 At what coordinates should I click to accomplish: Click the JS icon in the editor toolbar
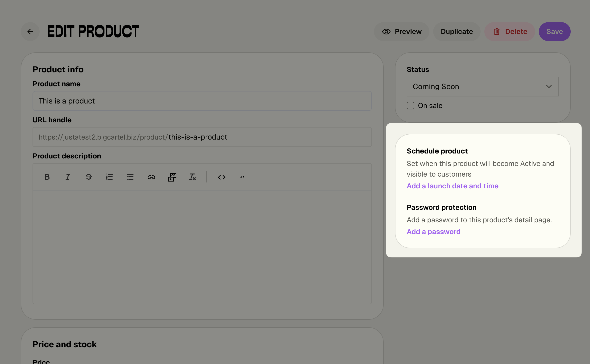pyautogui.click(x=242, y=177)
